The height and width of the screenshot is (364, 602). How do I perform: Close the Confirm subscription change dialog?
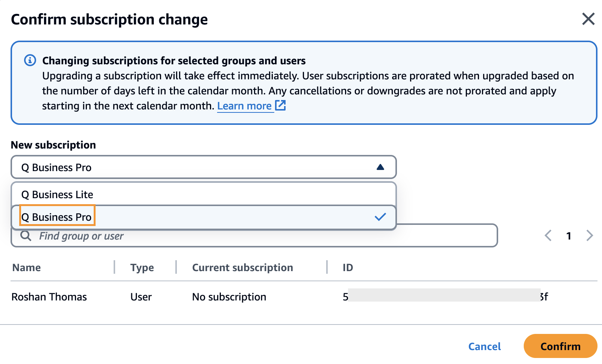(x=588, y=19)
